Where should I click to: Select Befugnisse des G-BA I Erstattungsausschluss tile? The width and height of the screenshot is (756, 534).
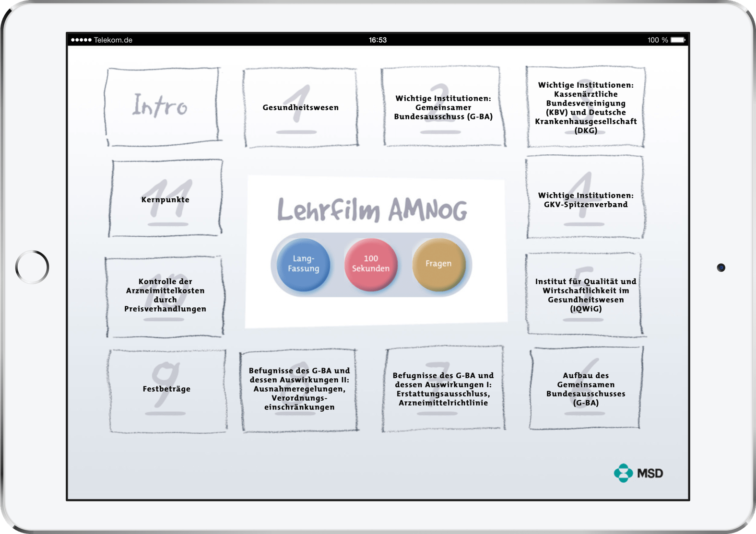pos(443,389)
